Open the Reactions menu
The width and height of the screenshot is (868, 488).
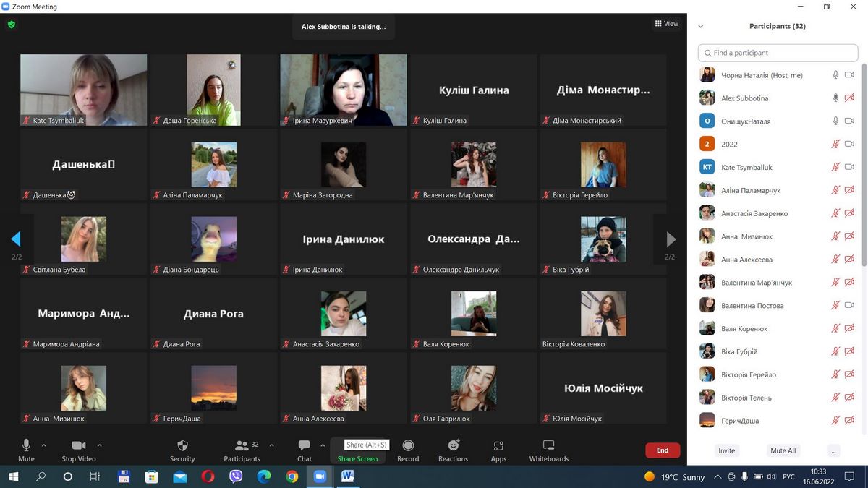point(453,446)
